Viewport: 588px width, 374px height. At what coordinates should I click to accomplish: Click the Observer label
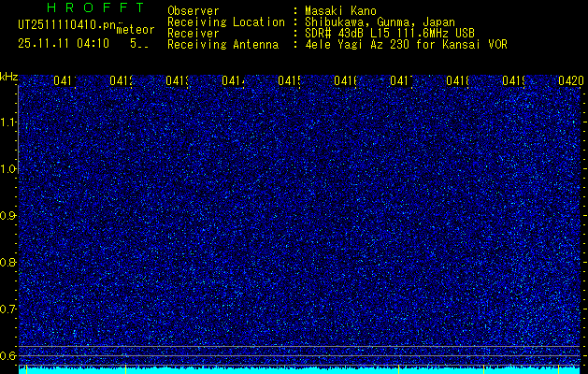(194, 10)
